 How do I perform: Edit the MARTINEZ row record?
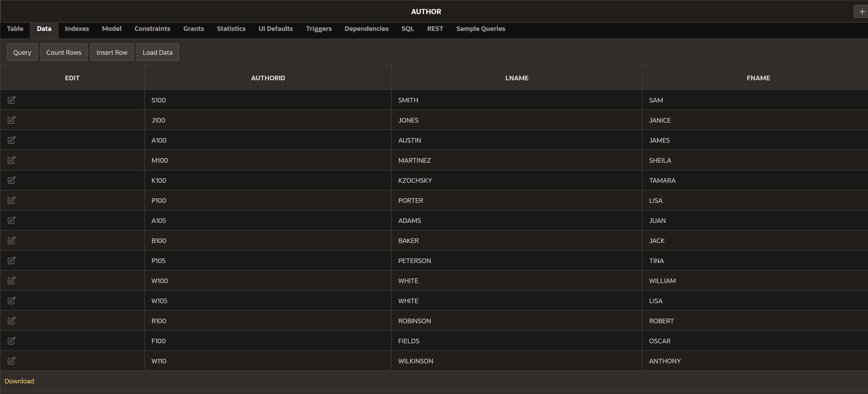point(11,160)
